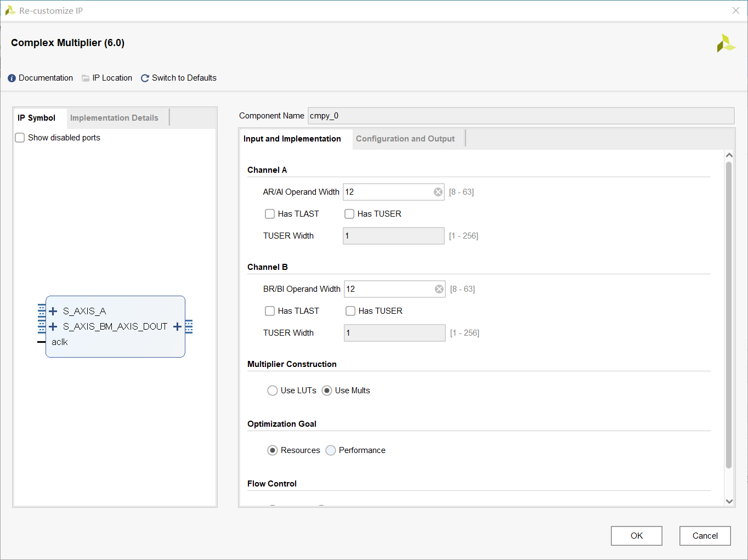The width and height of the screenshot is (748, 560).
Task: Expand the S_AXIS_B port plus icon
Action: 53,326
